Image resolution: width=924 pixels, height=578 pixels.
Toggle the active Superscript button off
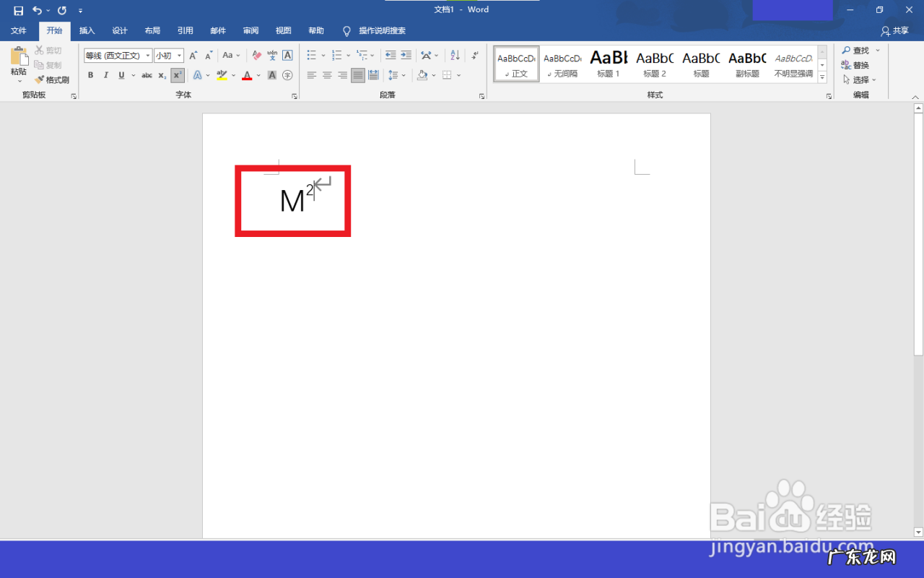178,75
